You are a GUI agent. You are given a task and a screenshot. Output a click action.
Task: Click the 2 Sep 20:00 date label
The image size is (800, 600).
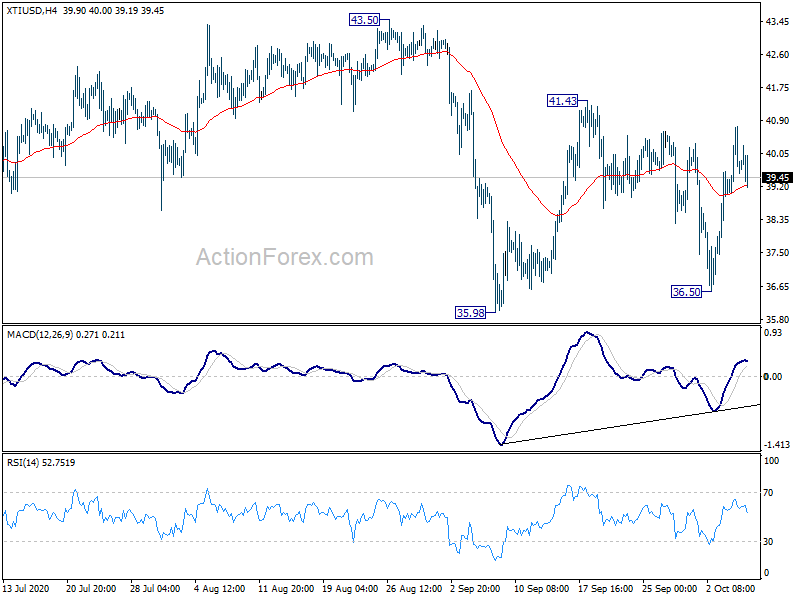[475, 588]
